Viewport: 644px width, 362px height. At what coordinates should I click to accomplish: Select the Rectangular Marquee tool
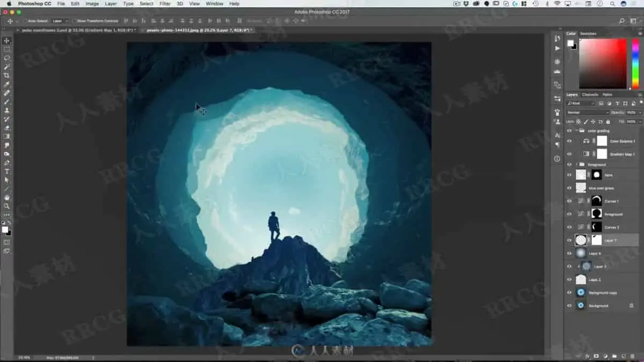(6, 49)
